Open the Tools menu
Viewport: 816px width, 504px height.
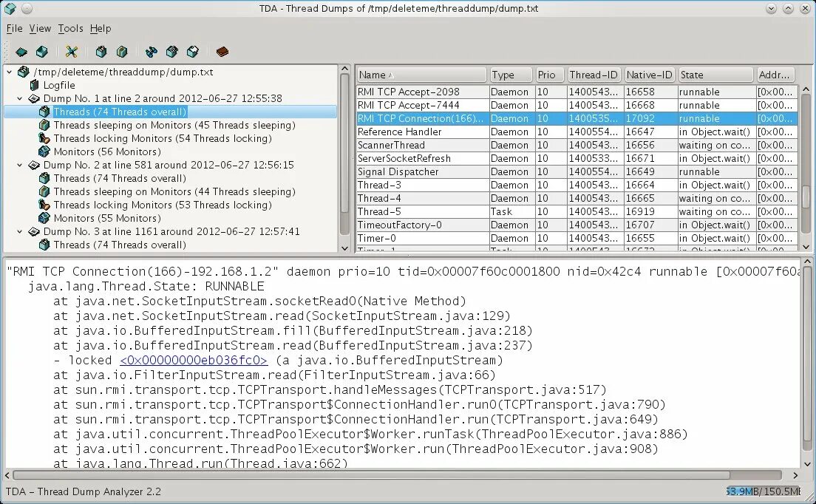pyautogui.click(x=70, y=29)
